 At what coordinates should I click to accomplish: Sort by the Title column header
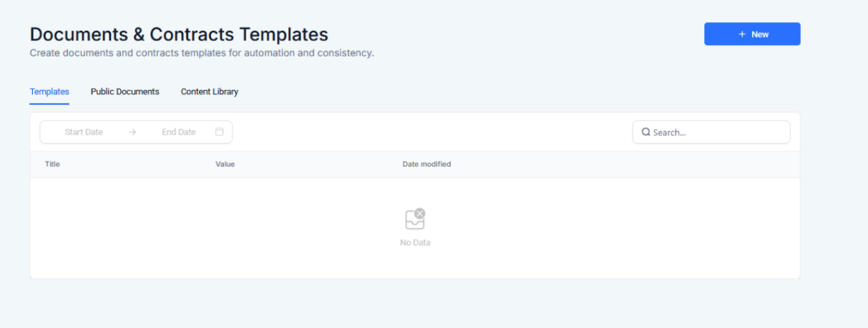coord(52,164)
